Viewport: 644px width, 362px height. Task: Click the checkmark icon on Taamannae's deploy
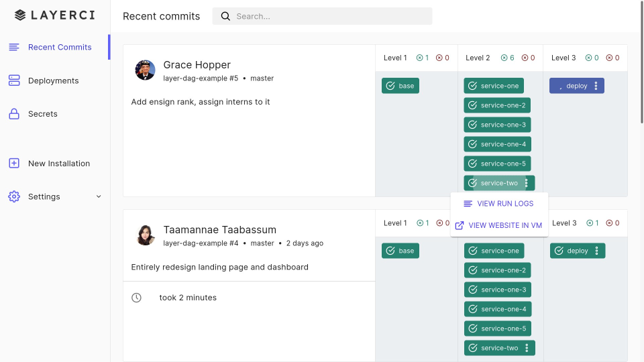pos(559,251)
